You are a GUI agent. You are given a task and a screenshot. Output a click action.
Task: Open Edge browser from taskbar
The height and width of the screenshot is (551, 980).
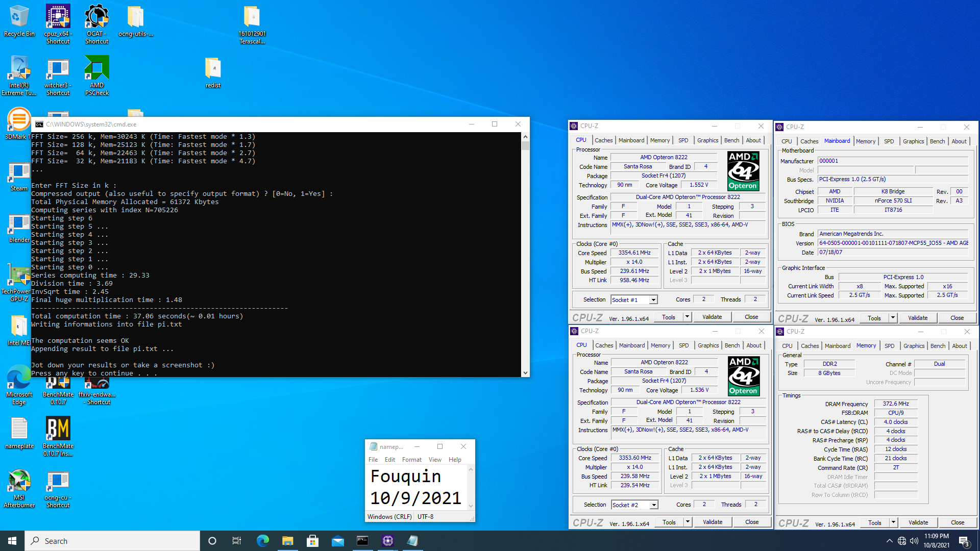pos(262,541)
